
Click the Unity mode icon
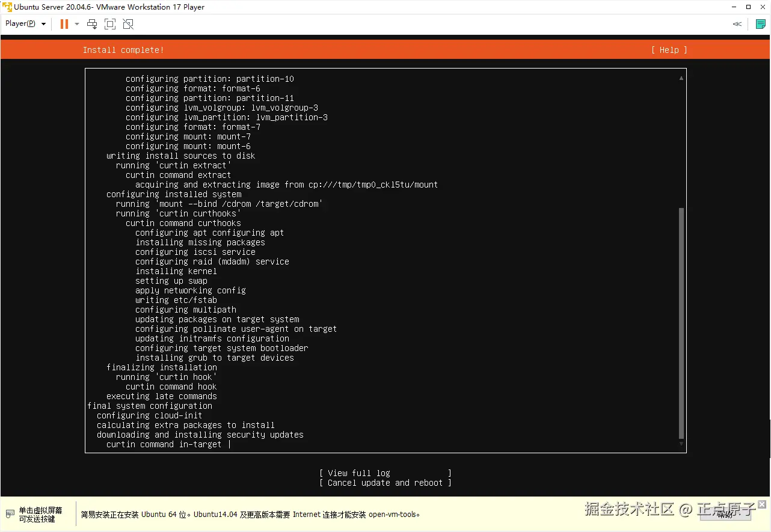128,24
